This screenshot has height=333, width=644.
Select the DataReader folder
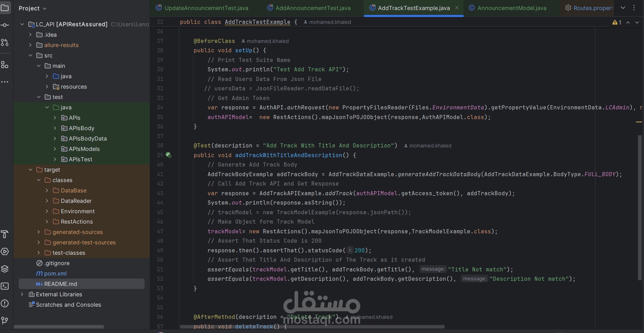click(x=72, y=201)
